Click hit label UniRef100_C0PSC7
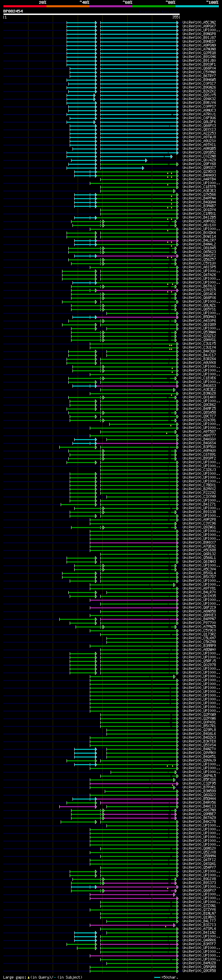This screenshot has height=980, width=222. point(199,84)
